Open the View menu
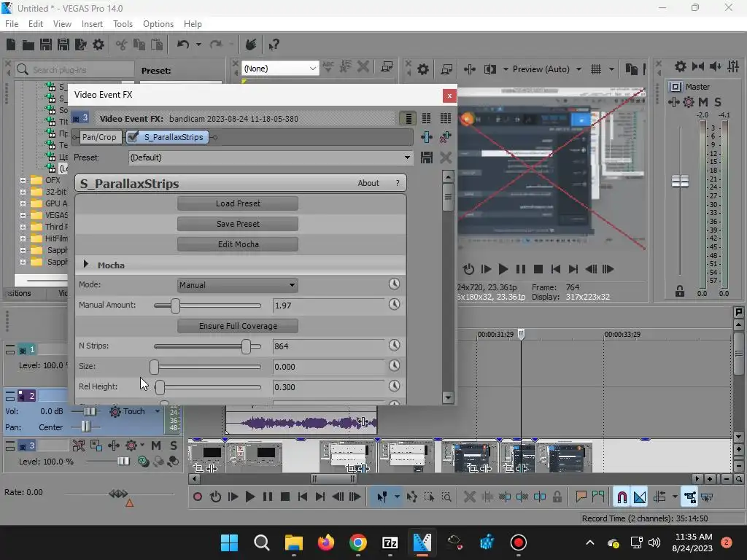 [x=62, y=24]
